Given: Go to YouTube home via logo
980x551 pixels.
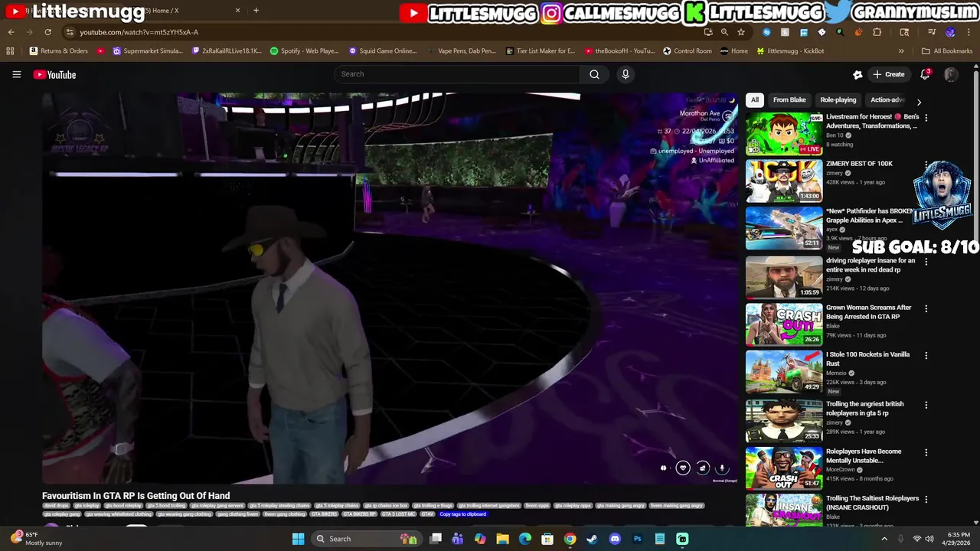Looking at the screenshot, I should click(54, 74).
